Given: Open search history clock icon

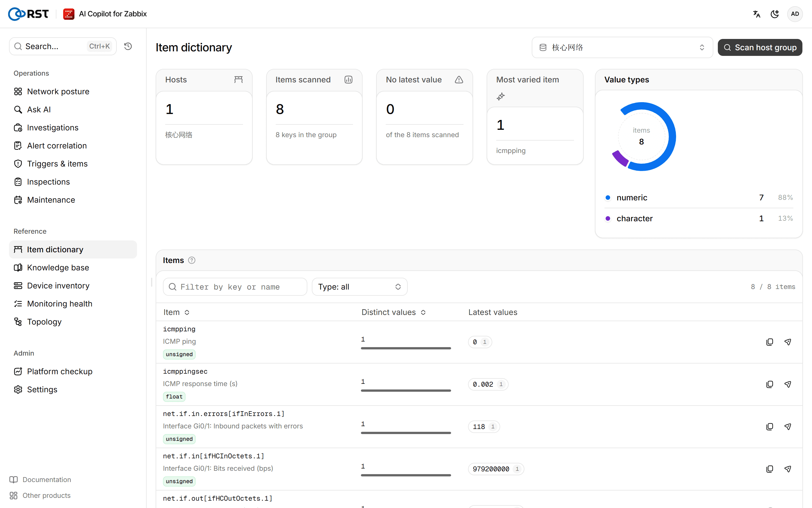Looking at the screenshot, I should click(x=128, y=46).
